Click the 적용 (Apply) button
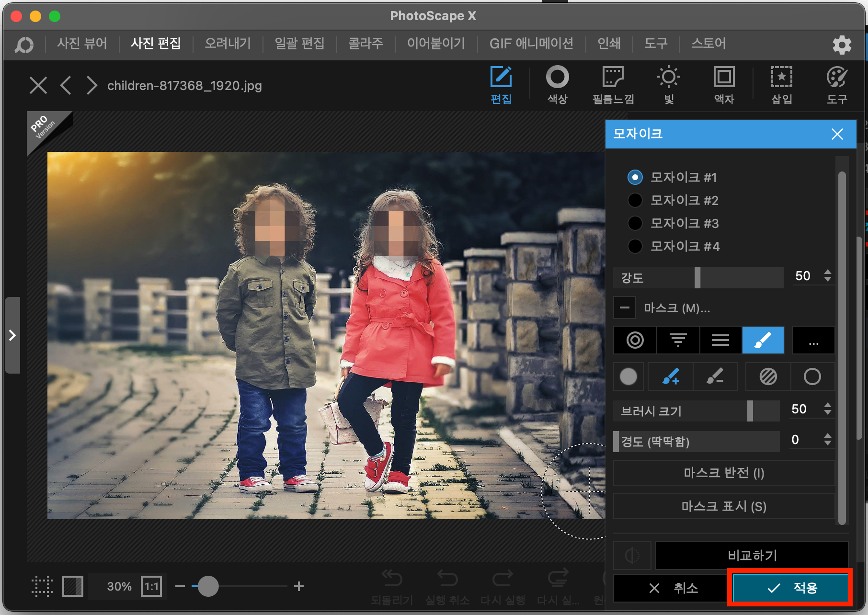This screenshot has width=868, height=615. tap(790, 588)
